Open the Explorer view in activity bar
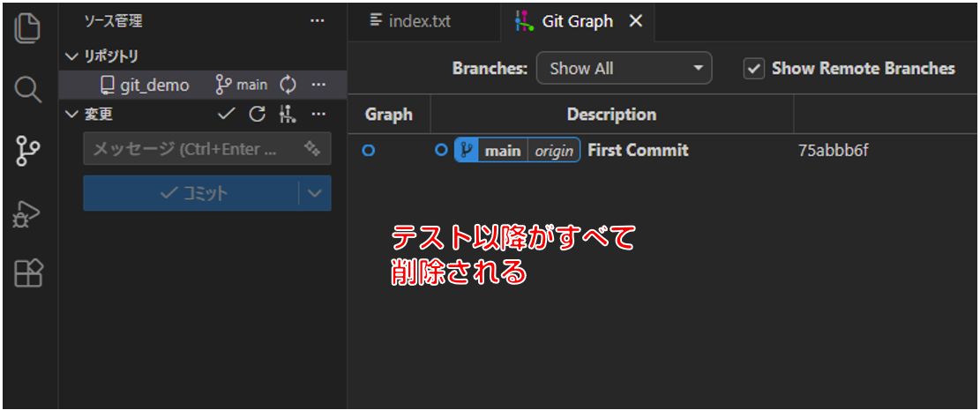The width and height of the screenshot is (980, 410). 28,27
